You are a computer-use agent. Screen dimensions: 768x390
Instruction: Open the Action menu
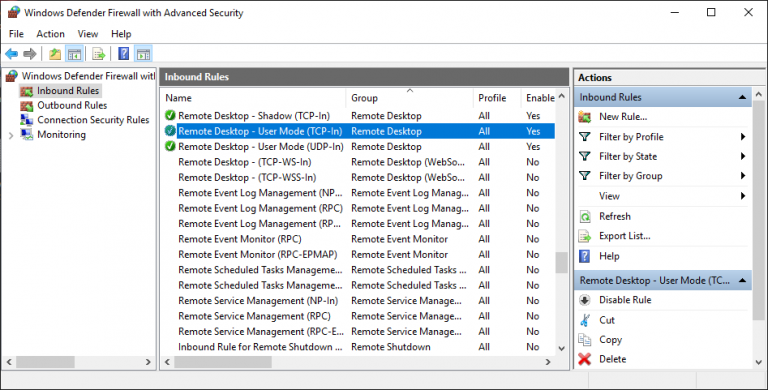50,34
